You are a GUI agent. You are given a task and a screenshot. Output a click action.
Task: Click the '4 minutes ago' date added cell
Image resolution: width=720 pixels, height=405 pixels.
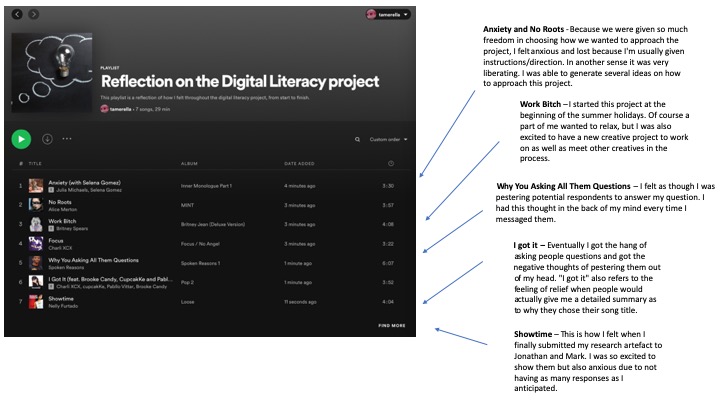[300, 186]
